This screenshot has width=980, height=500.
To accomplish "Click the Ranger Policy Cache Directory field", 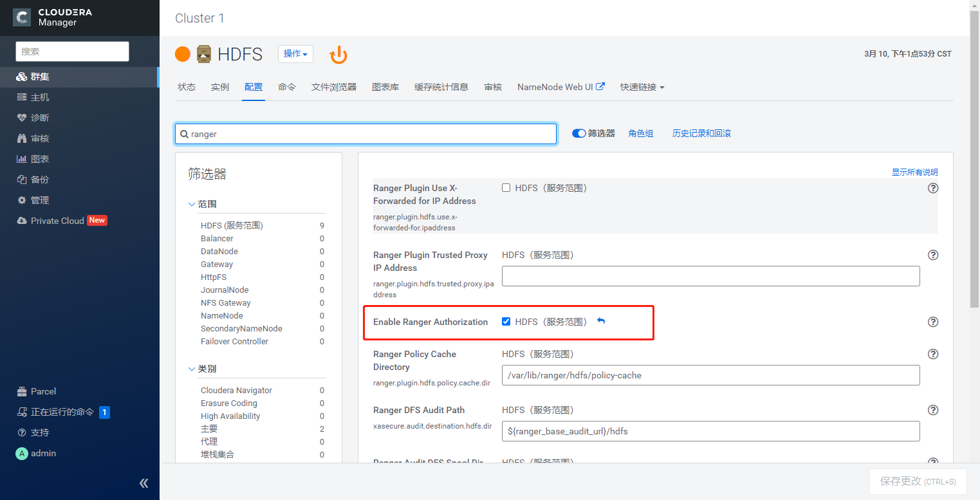I will 710,375.
